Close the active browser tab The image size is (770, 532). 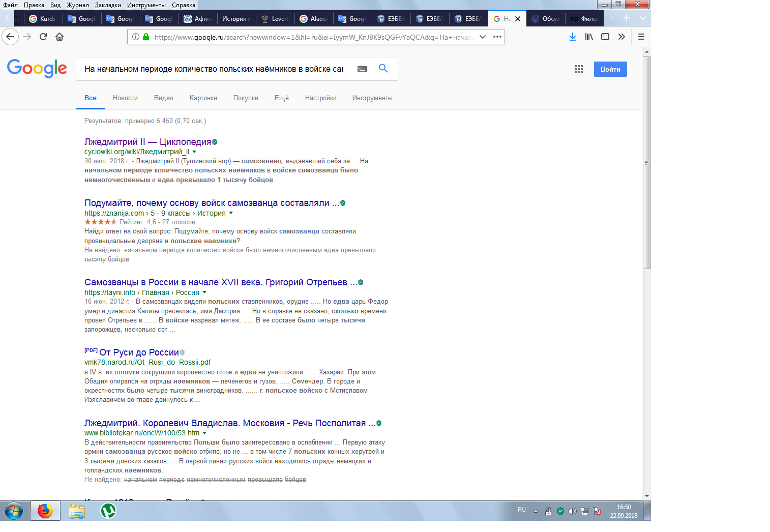pyautogui.click(x=518, y=19)
